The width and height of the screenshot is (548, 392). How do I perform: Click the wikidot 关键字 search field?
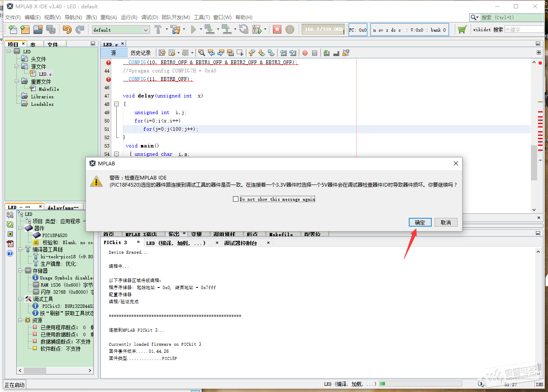click(524, 30)
